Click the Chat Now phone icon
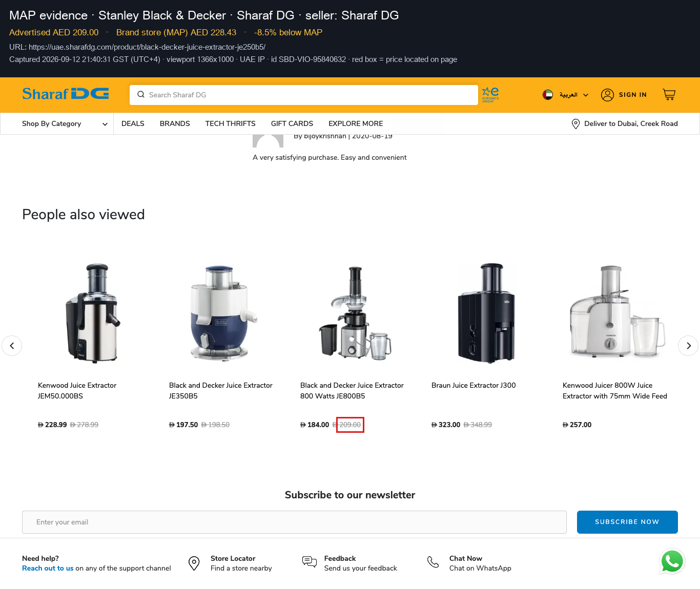This screenshot has height=589, width=700. 433,562
